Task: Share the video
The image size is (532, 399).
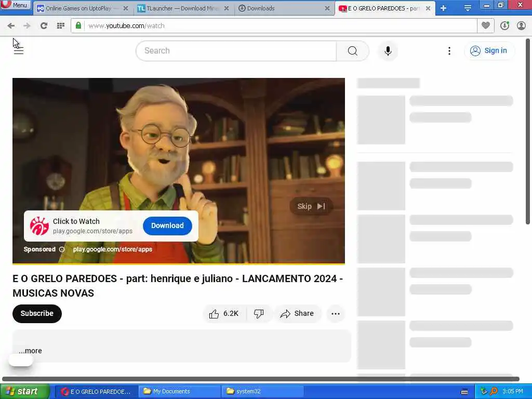Action: (x=297, y=313)
